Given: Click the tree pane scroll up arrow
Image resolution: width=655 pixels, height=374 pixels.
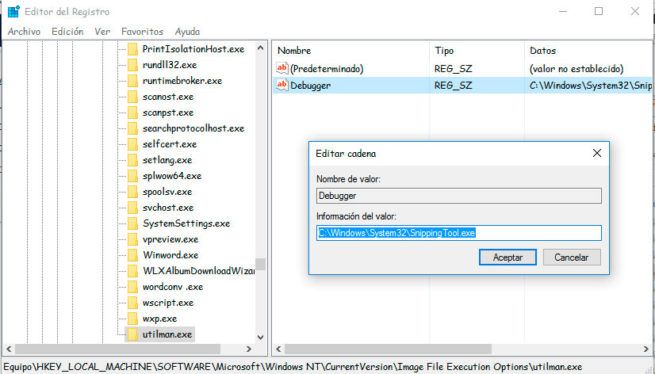Looking at the screenshot, I should [x=260, y=48].
